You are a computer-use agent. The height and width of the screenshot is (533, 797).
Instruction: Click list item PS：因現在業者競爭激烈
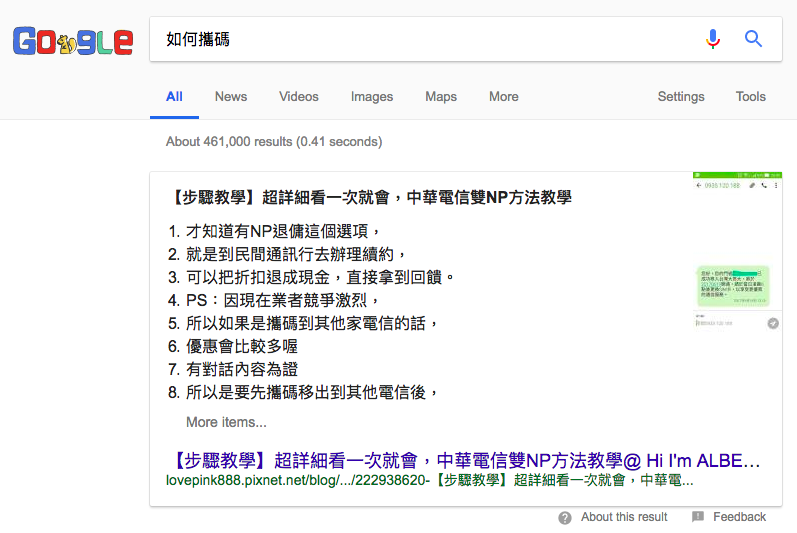coord(283,300)
